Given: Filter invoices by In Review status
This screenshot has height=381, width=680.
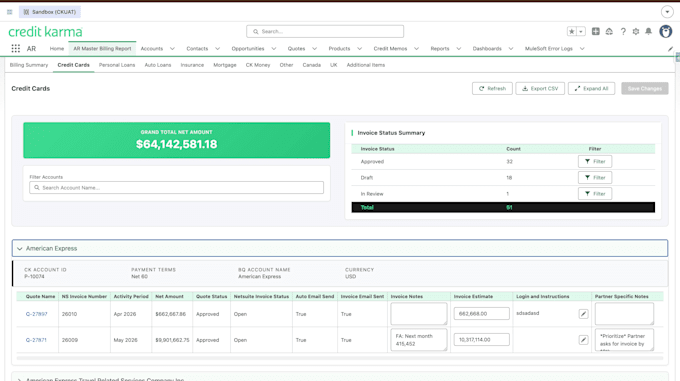Looking at the screenshot, I should click(x=595, y=194).
